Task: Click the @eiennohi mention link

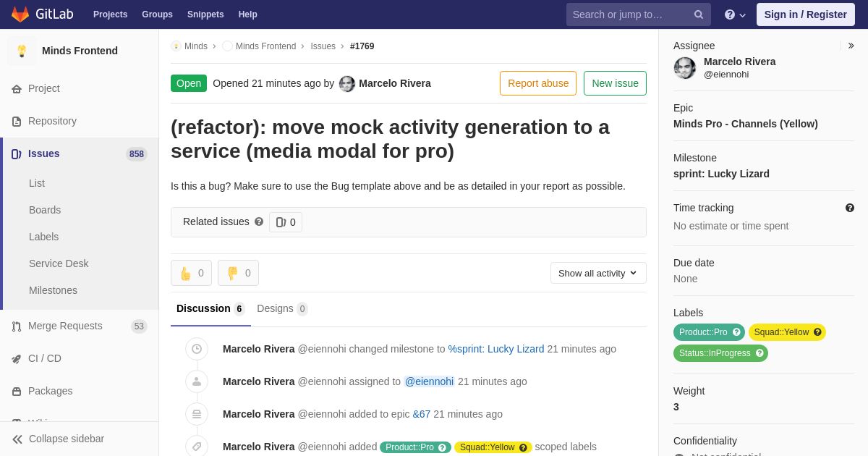Action: click(429, 381)
